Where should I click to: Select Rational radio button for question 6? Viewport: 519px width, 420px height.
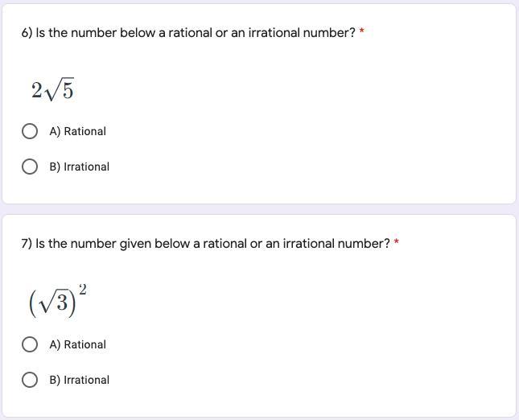tap(30, 131)
